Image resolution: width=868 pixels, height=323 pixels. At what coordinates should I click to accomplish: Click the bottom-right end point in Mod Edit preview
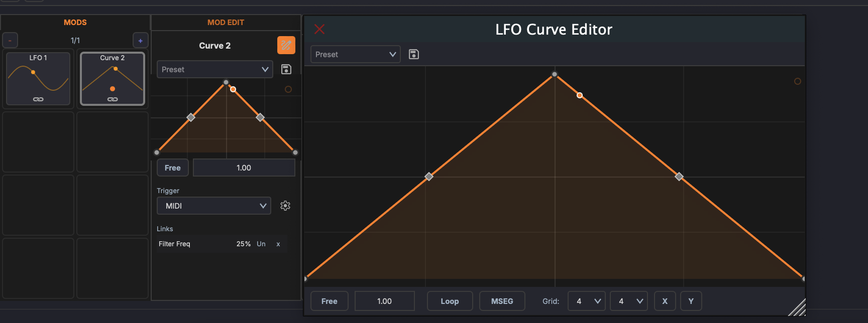pos(295,152)
